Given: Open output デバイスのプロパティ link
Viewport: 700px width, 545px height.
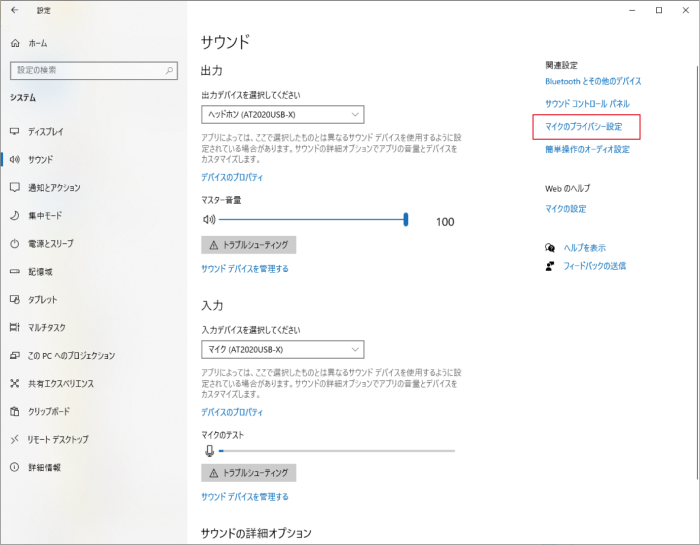Looking at the screenshot, I should click(x=232, y=177).
